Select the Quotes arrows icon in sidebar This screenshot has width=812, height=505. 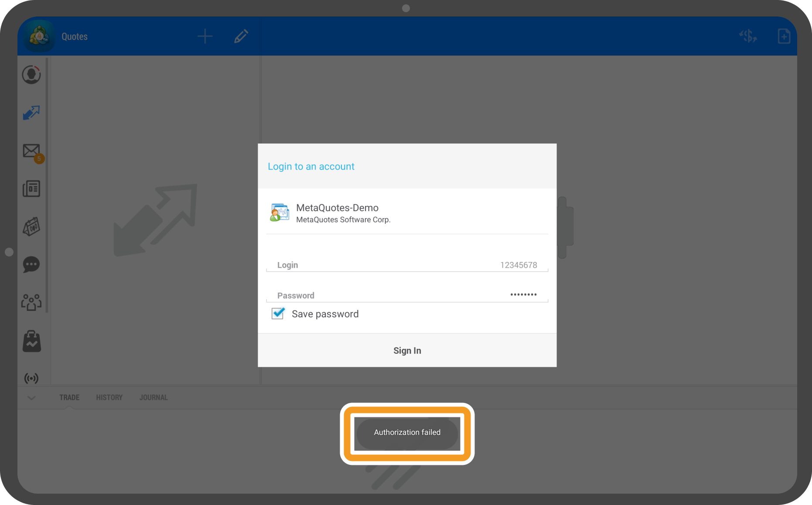[x=31, y=113]
